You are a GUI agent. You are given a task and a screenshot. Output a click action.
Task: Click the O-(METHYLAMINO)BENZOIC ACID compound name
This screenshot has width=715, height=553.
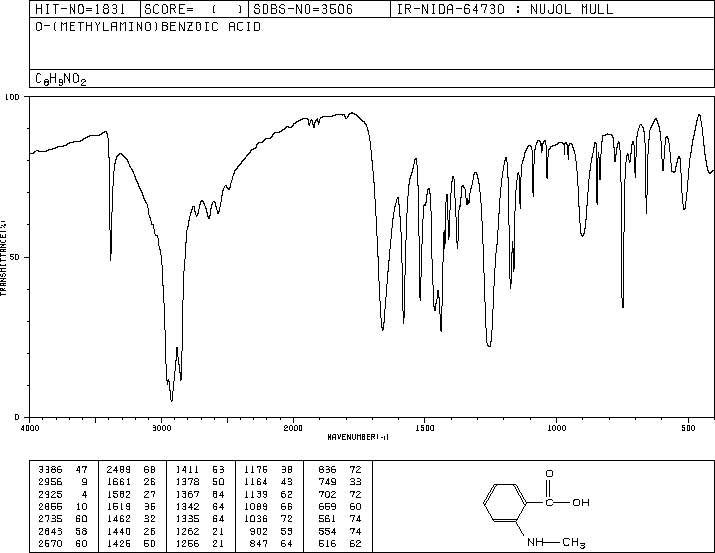148,27
